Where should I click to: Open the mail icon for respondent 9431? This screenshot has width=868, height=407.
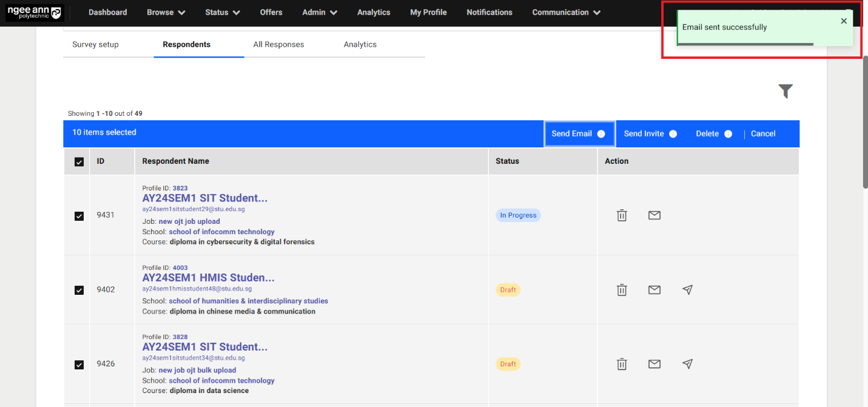[x=654, y=215]
